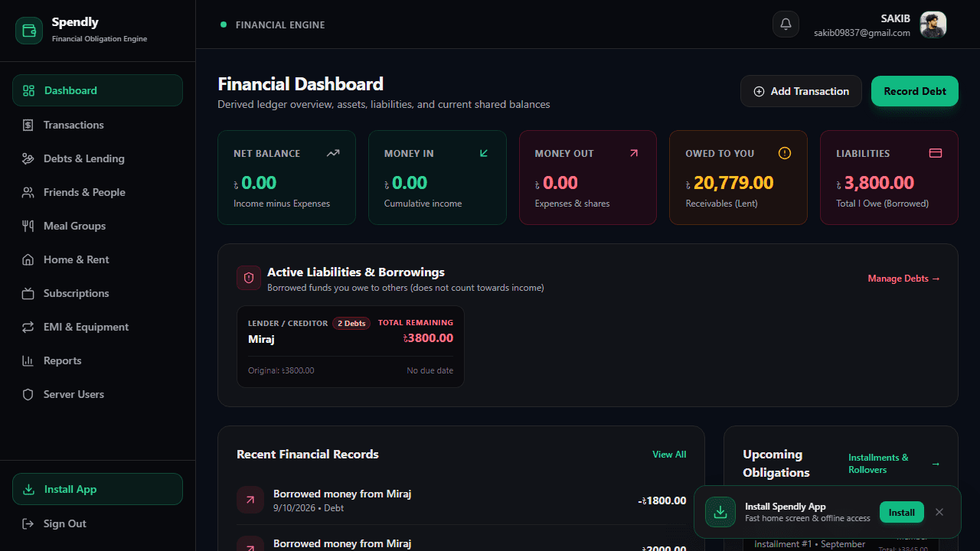Click the Money Out arrow icon
The height and width of the screenshot is (551, 980).
tap(634, 153)
